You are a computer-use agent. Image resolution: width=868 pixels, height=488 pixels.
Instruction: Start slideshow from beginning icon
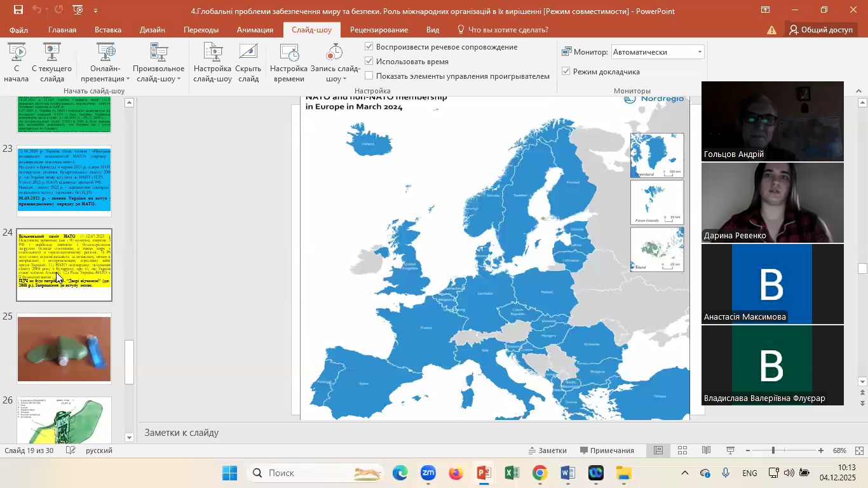17,62
